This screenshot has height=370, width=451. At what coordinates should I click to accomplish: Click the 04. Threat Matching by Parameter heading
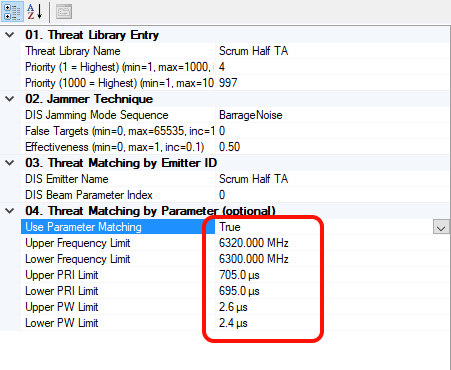pos(150,211)
